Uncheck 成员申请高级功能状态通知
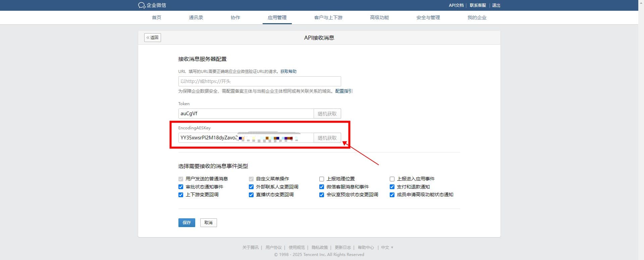This screenshot has height=260, width=644. coord(392,195)
